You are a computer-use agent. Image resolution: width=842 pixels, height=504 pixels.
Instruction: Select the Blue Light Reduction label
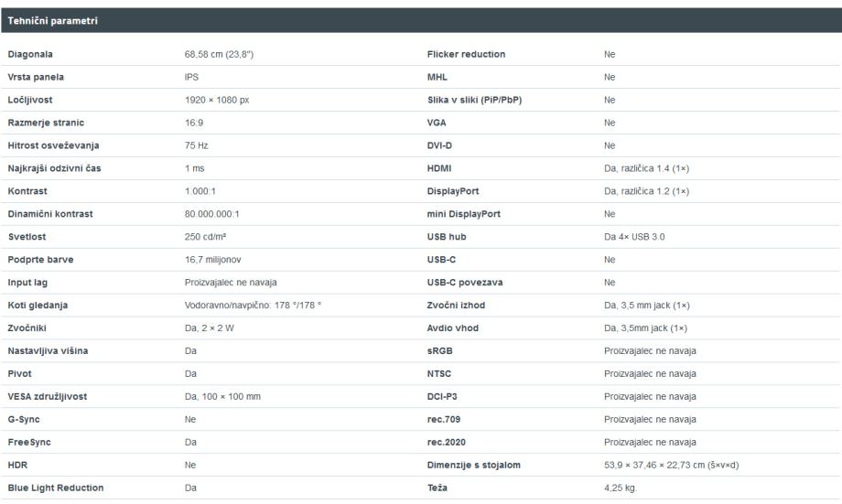[x=56, y=488]
